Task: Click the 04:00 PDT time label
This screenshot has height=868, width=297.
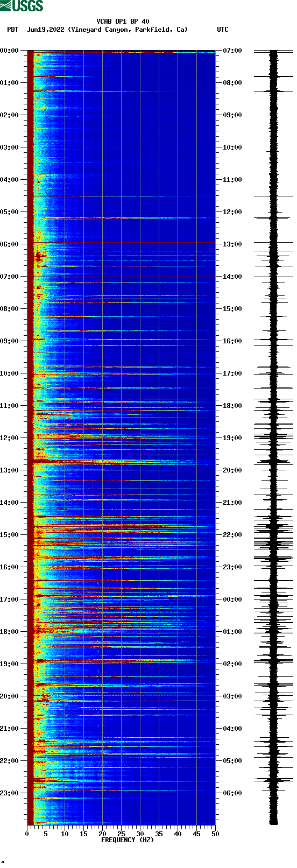Action: (x=10, y=180)
